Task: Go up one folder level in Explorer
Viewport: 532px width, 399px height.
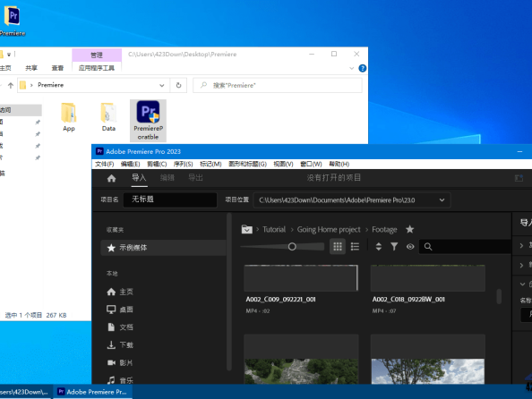Action: pyautogui.click(x=11, y=85)
